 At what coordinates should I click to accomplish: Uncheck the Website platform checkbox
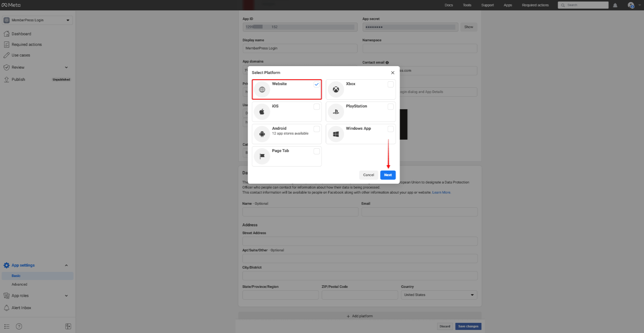(316, 84)
